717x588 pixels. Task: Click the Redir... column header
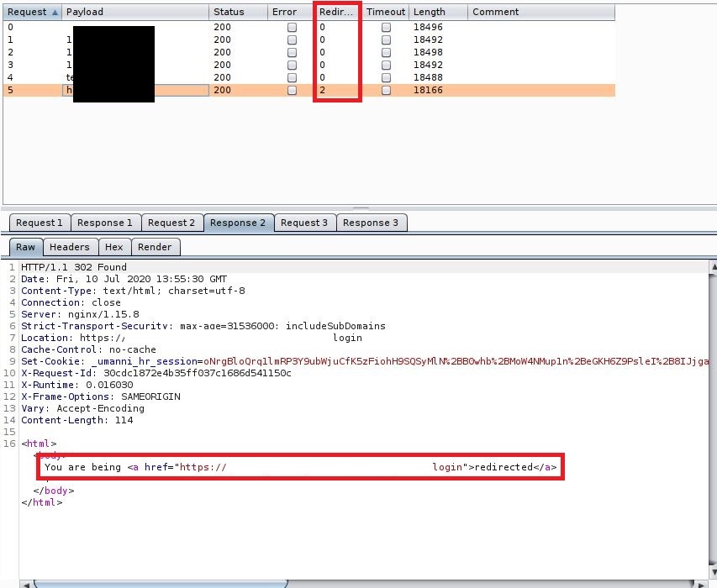coord(337,12)
